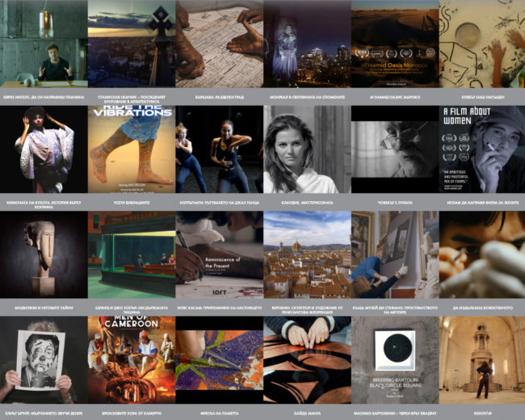
Task: Click the Edward Hopper Nighthawks diner thumbnail
Action: coord(131,254)
